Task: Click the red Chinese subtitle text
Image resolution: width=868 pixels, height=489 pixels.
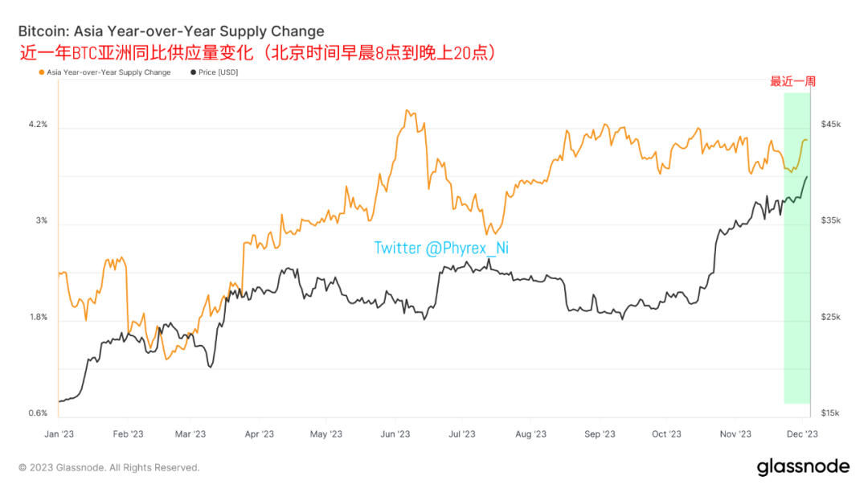Action: pyautogui.click(x=257, y=53)
